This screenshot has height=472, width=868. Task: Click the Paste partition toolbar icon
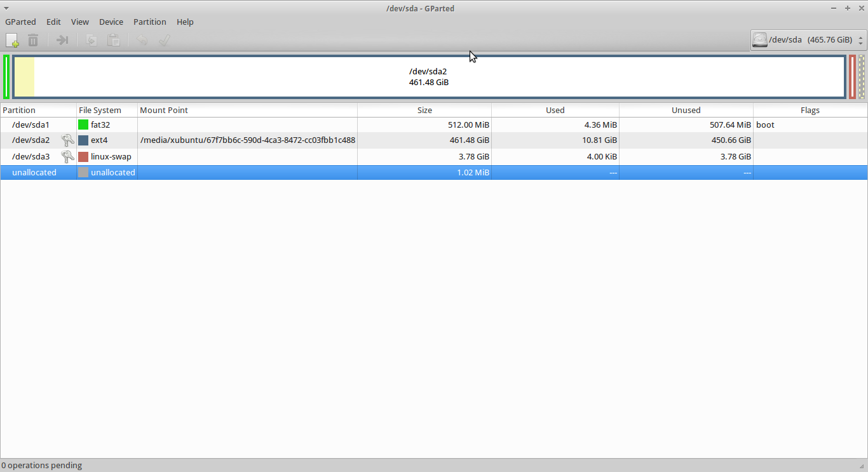coord(114,40)
